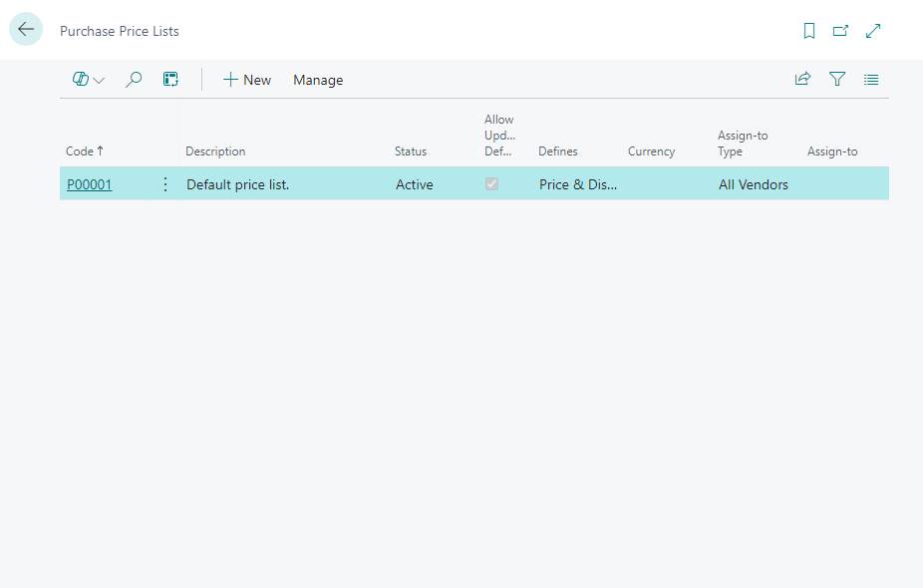Toggle the Allow Updating Defaults checkbox
This screenshot has height=588, width=923.
pyautogui.click(x=491, y=184)
